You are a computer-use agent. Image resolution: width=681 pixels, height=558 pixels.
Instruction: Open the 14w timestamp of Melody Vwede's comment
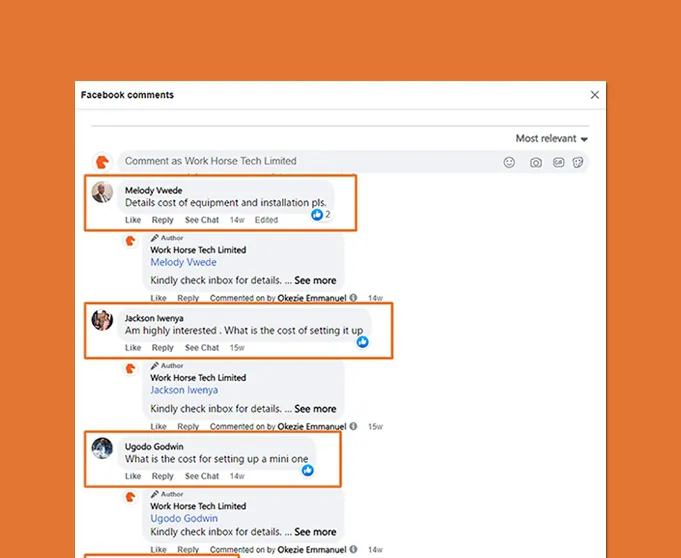237,220
